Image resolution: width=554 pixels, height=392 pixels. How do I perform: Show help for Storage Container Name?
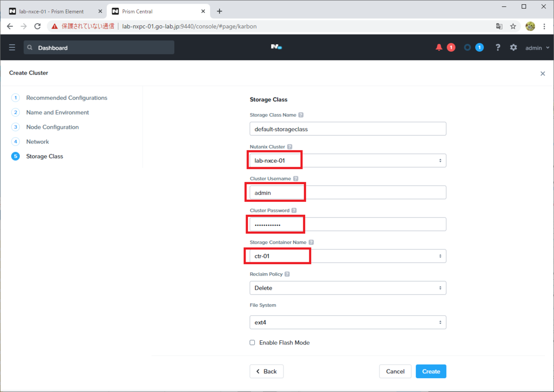(x=311, y=242)
